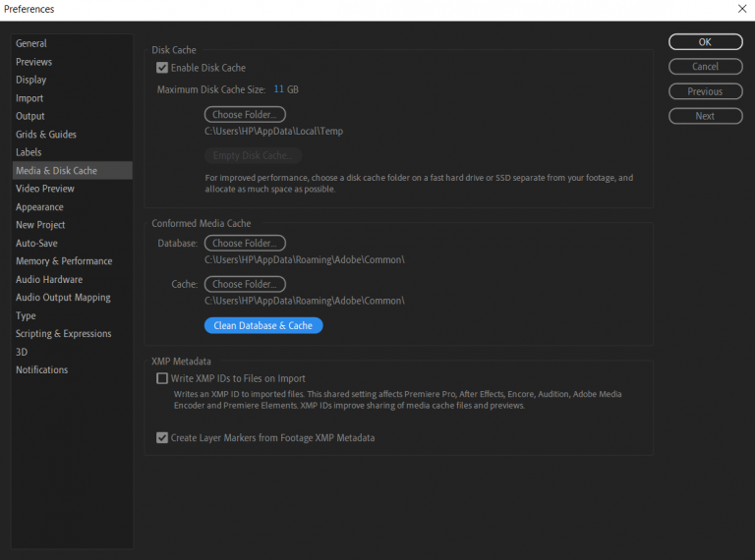Uncheck Create Layer Markers from Footage XMP Metadata
The height and width of the screenshot is (560, 755).
tap(162, 438)
